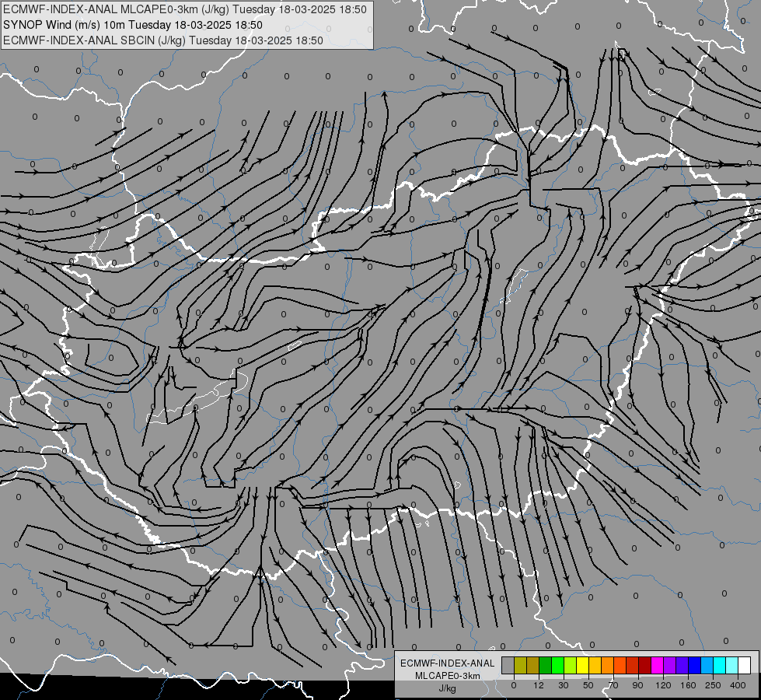Click the legend value label 0
This screenshot has height=700, width=761.
coord(514,685)
